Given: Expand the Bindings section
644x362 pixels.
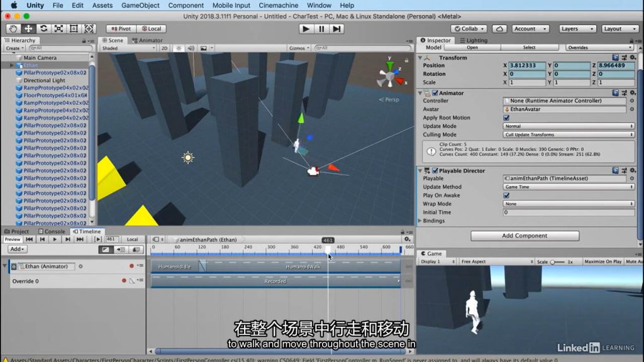Looking at the screenshot, I should pos(419,221).
